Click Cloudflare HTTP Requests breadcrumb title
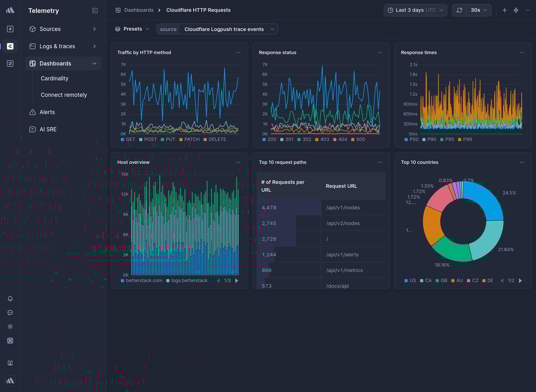The width and height of the screenshot is (536, 392). (198, 10)
